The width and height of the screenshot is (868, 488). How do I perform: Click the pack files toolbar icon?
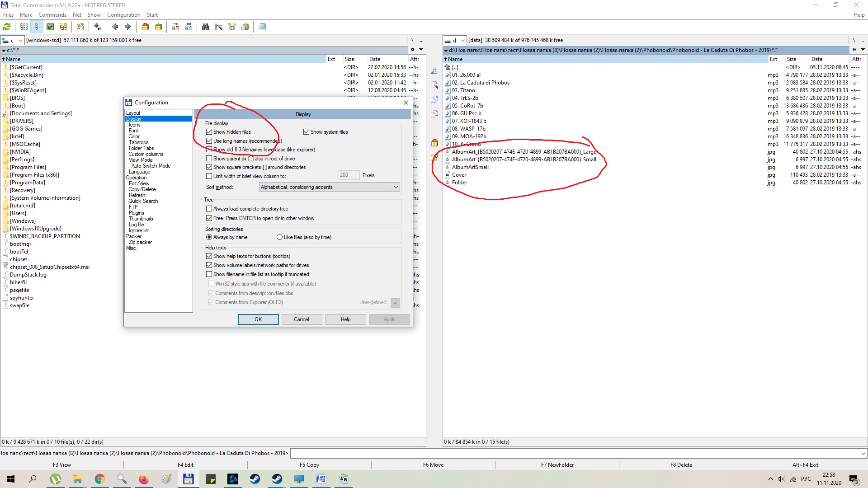[x=145, y=27]
